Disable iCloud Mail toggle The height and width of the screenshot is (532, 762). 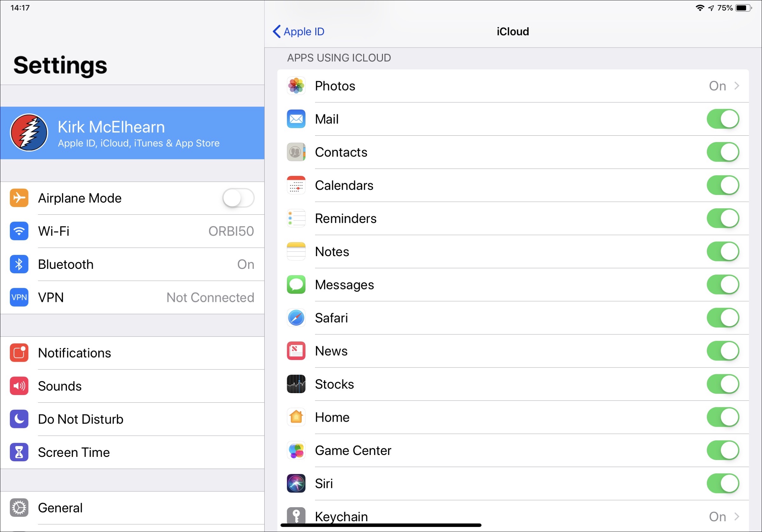click(x=723, y=119)
